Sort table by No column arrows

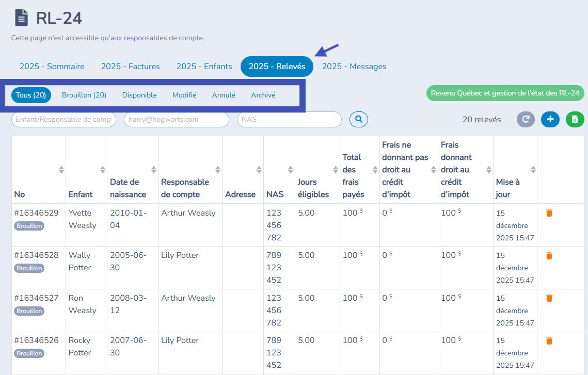click(61, 170)
